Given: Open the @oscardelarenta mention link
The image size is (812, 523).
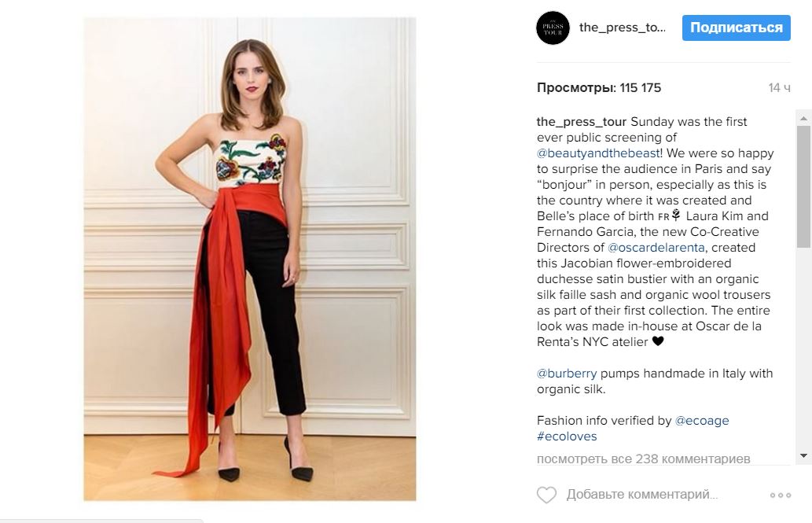Looking at the screenshot, I should point(656,247).
